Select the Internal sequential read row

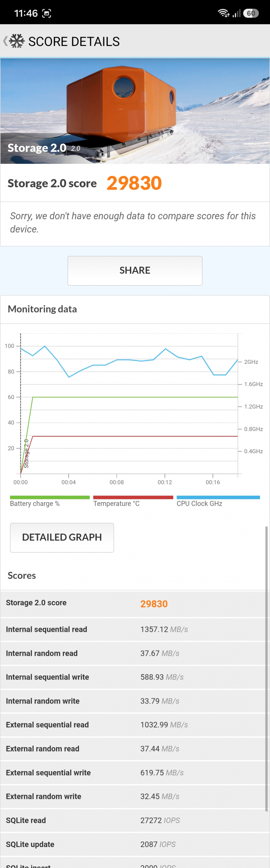pyautogui.click(x=135, y=629)
